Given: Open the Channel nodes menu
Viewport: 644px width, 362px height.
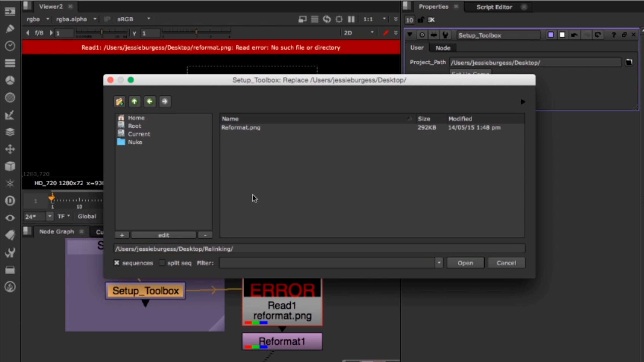Looking at the screenshot, I should tap(10, 63).
